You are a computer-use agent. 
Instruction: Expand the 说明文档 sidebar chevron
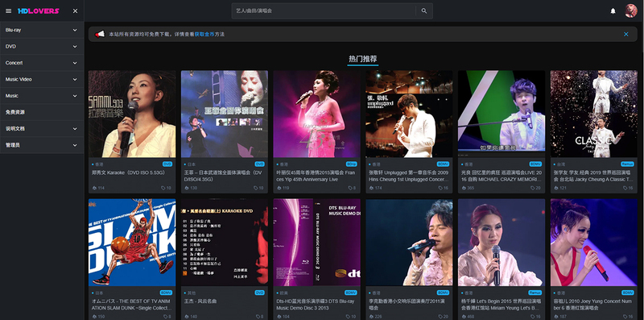(x=75, y=129)
